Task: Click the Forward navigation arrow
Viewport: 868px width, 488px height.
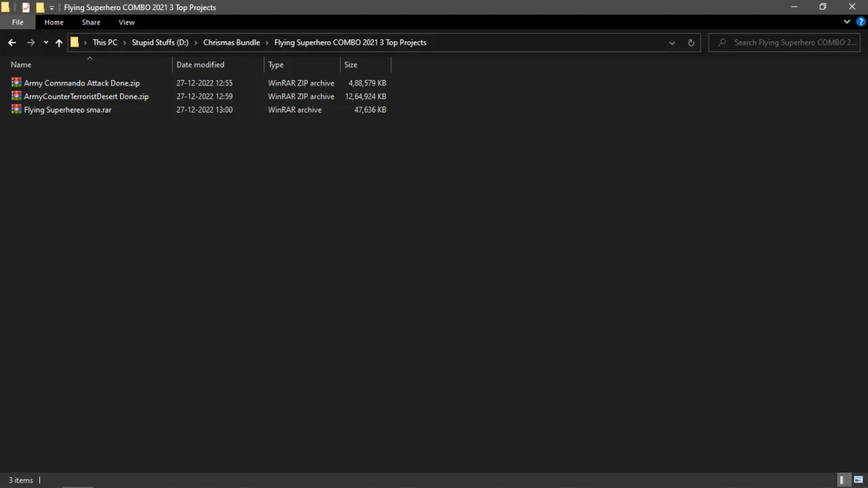Action: pyautogui.click(x=31, y=42)
